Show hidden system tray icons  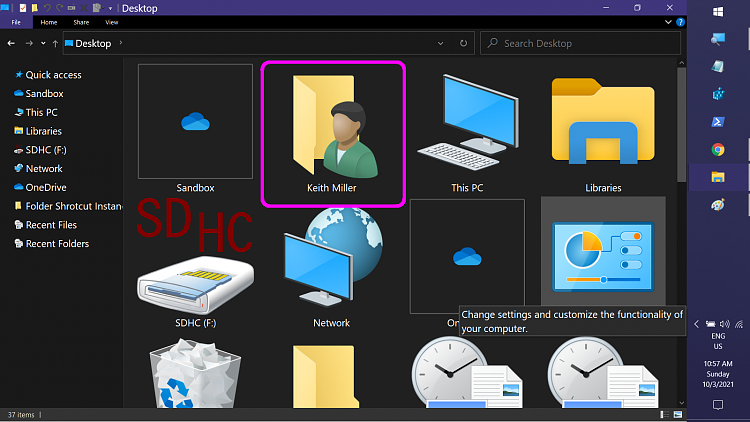pos(696,324)
